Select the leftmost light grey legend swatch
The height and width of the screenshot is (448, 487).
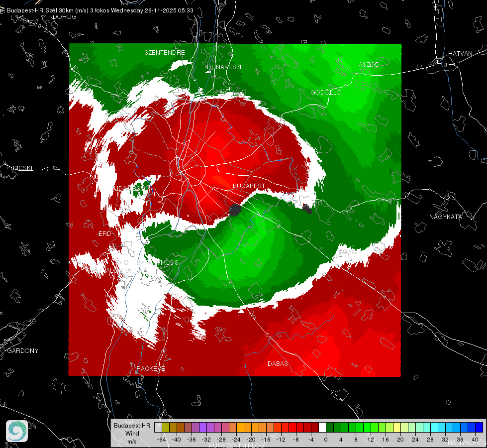(x=158, y=427)
